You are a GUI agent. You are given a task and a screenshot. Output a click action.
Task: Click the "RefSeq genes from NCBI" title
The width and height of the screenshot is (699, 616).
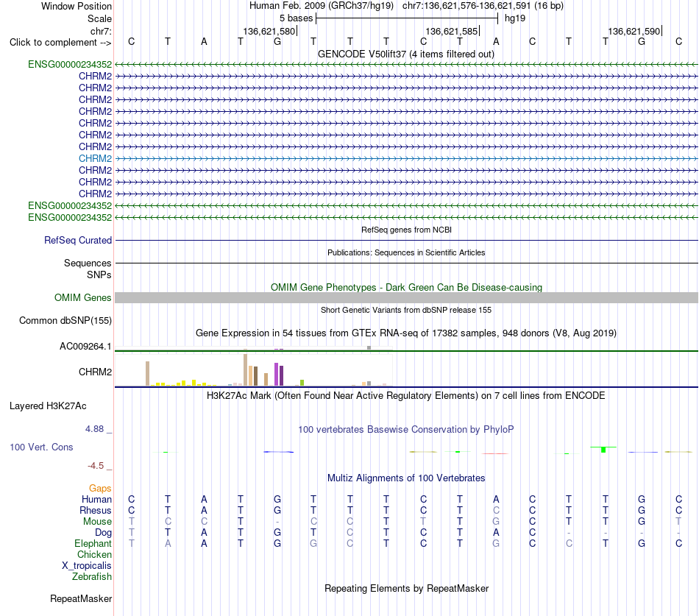point(406,230)
